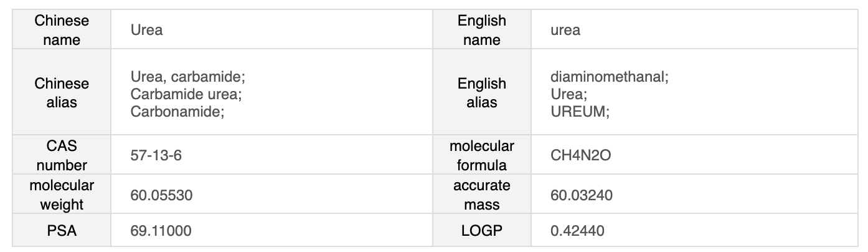The width and height of the screenshot is (868, 252).
Task: Click the English alias header cell
Action: point(482,93)
